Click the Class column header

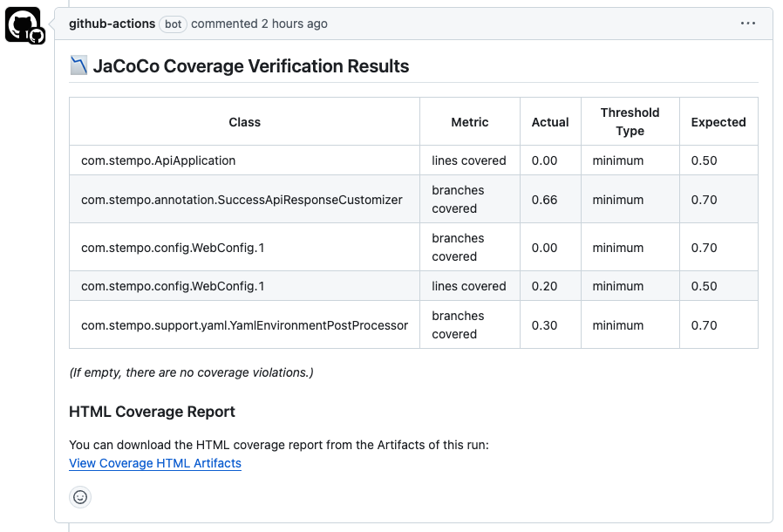245,122
